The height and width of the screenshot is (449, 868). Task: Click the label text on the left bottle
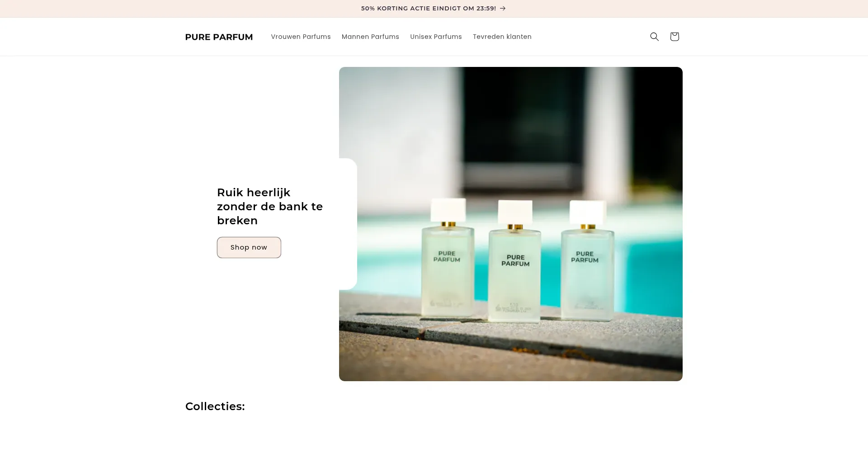pos(447,256)
